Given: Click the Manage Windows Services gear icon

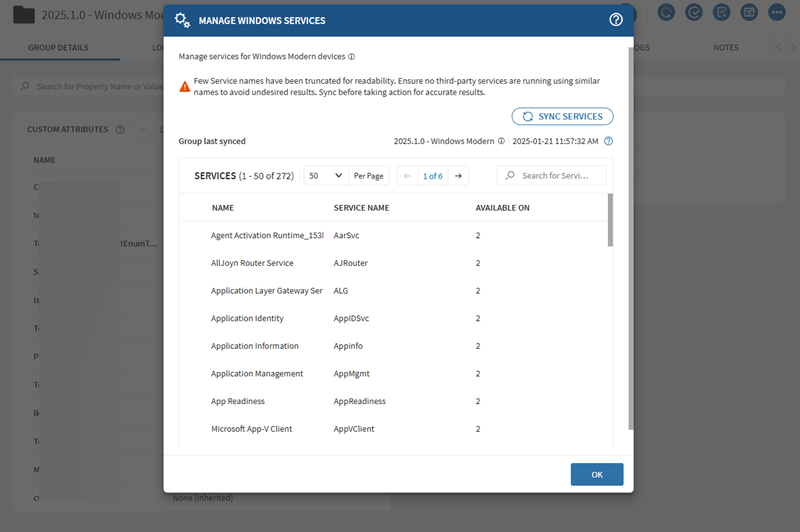Looking at the screenshot, I should (x=181, y=20).
